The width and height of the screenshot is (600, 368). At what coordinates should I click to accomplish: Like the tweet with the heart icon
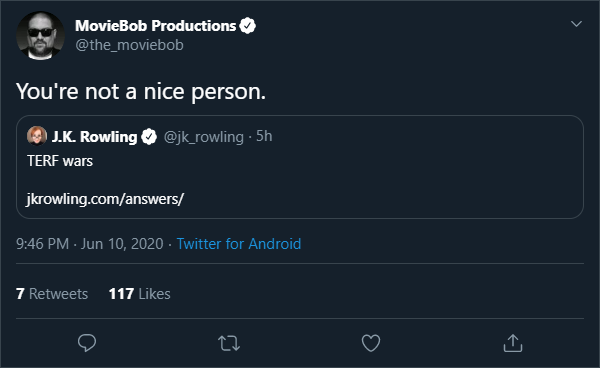click(x=371, y=343)
